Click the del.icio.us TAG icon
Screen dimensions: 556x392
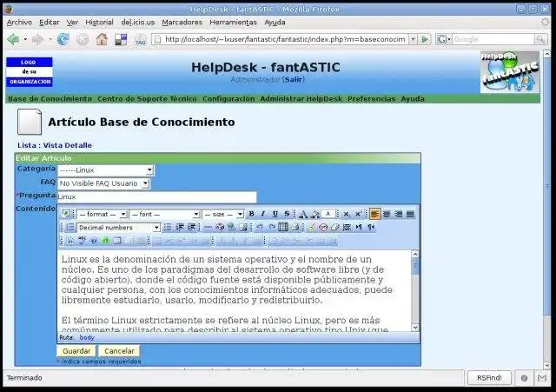[x=141, y=40]
